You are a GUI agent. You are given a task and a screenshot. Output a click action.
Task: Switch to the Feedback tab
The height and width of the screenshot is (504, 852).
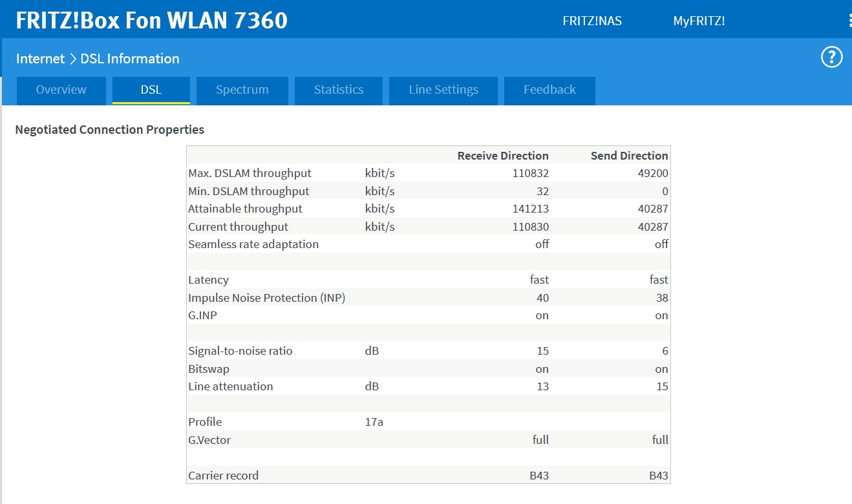pos(549,90)
